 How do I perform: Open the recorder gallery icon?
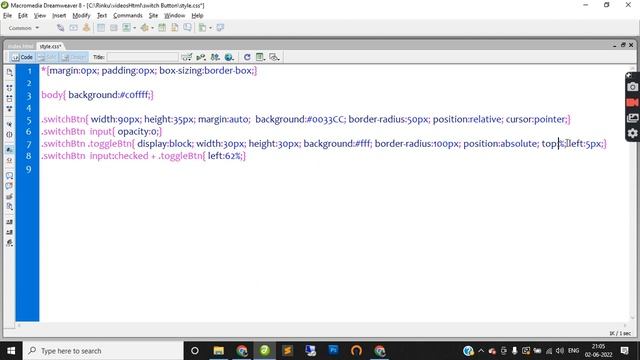[x=632, y=118]
